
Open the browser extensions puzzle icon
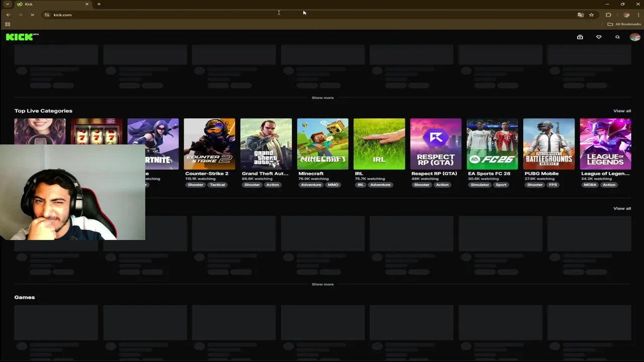608,15
